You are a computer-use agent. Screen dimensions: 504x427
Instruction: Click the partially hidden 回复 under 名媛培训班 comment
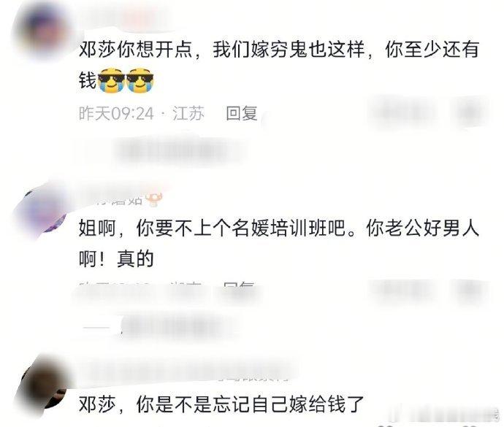(240, 288)
